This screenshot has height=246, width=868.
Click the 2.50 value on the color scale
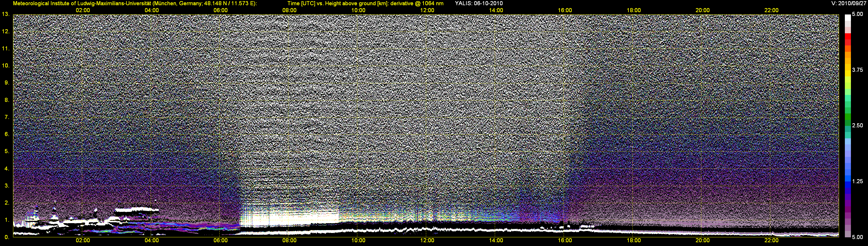coord(858,125)
